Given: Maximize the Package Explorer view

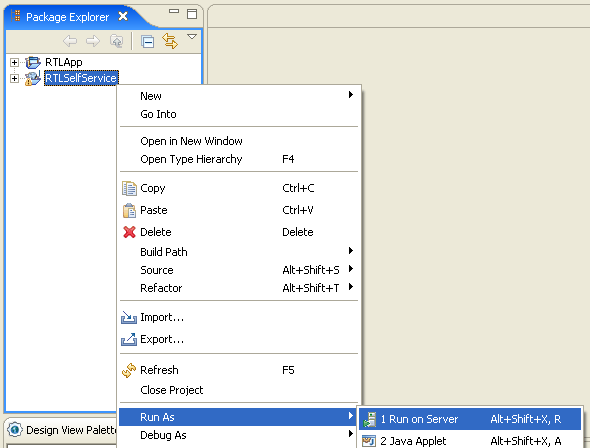Looking at the screenshot, I should click(192, 14).
